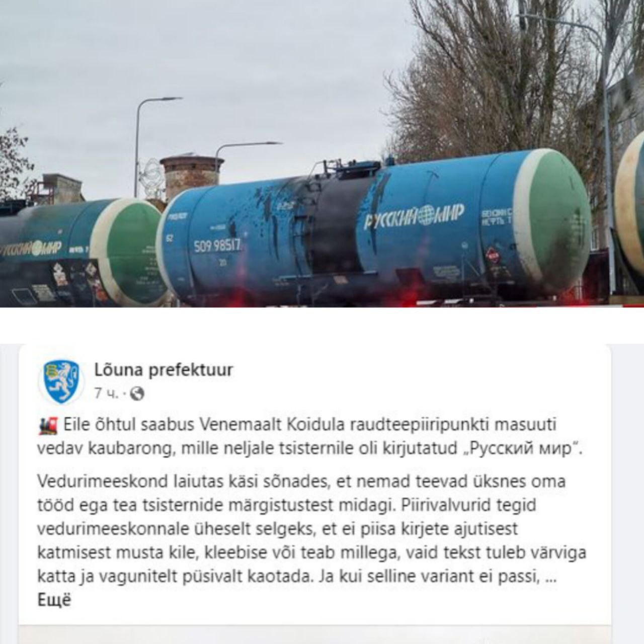
Task: Click wagon number 509 98517 on the tanker
Action: pyautogui.click(x=218, y=246)
